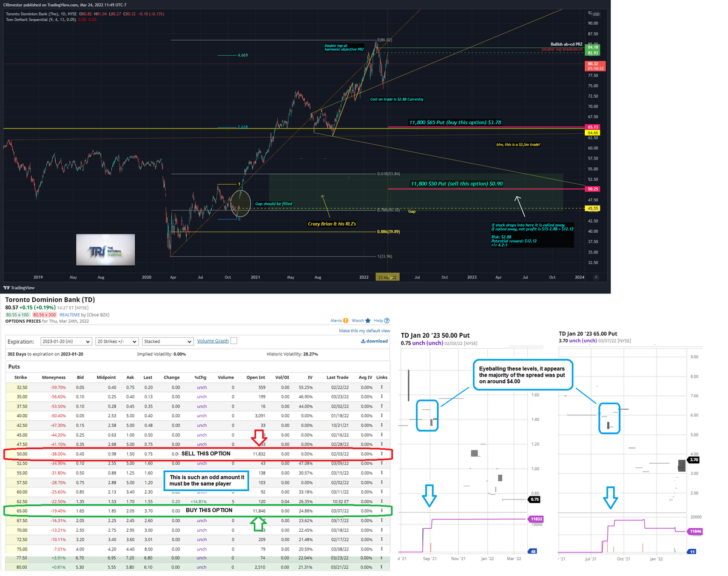Click 'TD Jan 20 '23 65.00 Put' title
The image size is (728, 576).
588,333
